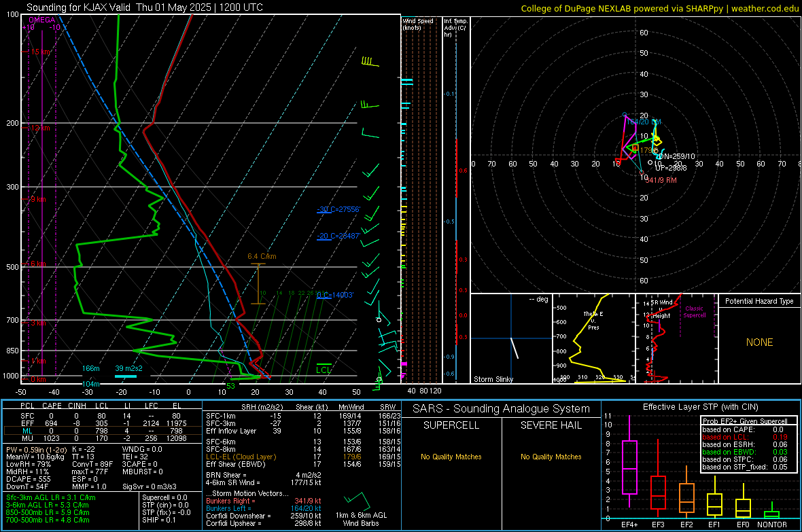802x532 pixels.
Task: Click the '0 C=14003' freezing level label
Action: pos(335,295)
